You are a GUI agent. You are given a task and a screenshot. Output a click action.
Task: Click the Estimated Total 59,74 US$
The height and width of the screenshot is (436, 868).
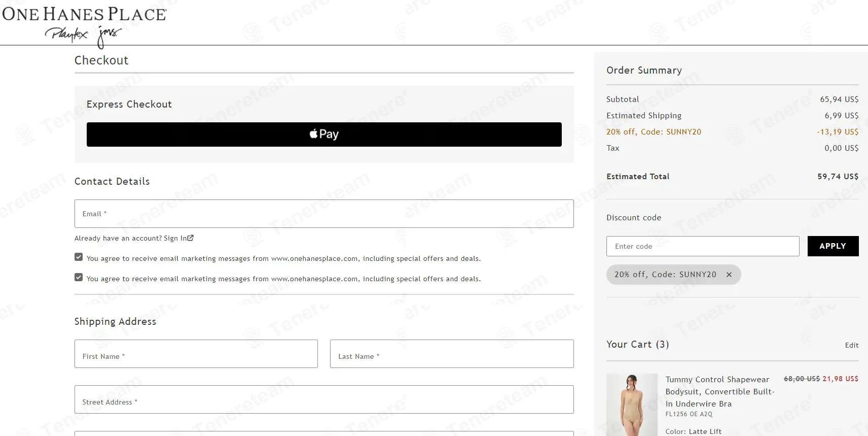click(x=838, y=177)
